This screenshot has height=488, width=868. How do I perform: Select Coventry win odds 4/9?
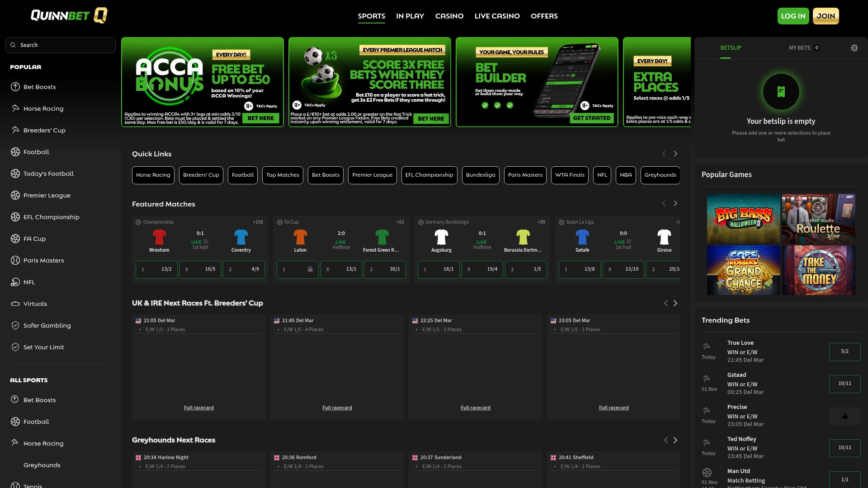[244, 269]
